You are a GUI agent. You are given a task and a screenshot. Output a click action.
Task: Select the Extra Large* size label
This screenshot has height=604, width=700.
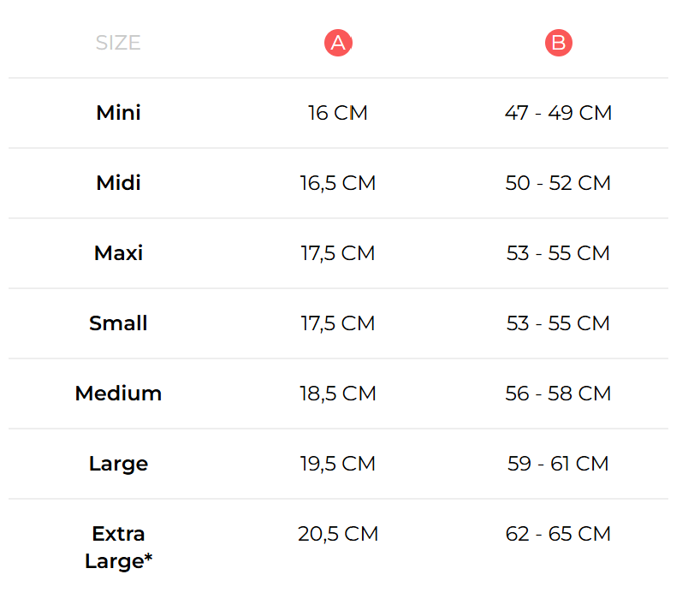pos(118,548)
